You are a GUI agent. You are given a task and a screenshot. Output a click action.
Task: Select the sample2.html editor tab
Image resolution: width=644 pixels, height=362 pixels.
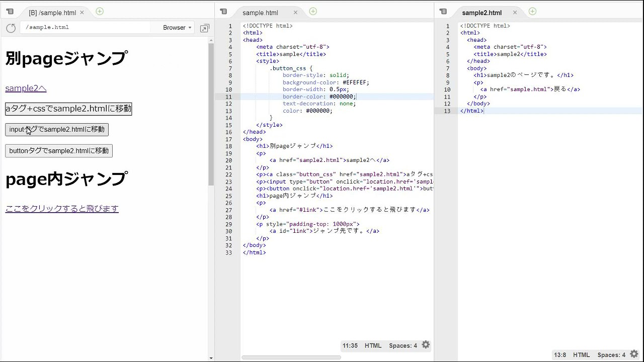(481, 13)
